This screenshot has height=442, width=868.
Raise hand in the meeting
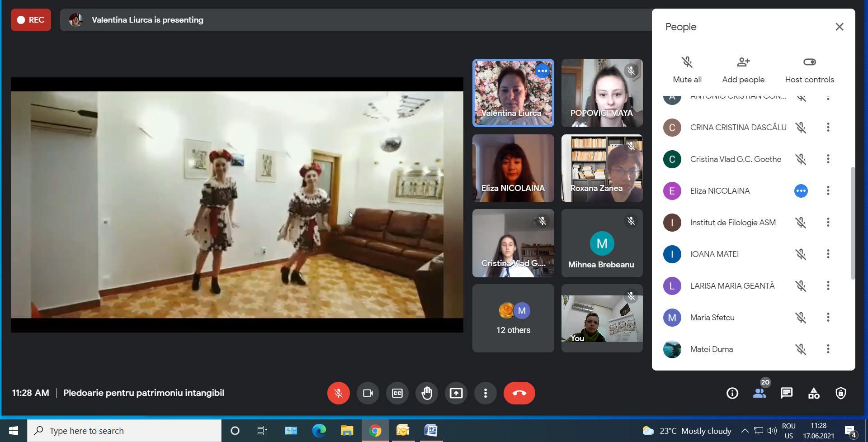426,393
